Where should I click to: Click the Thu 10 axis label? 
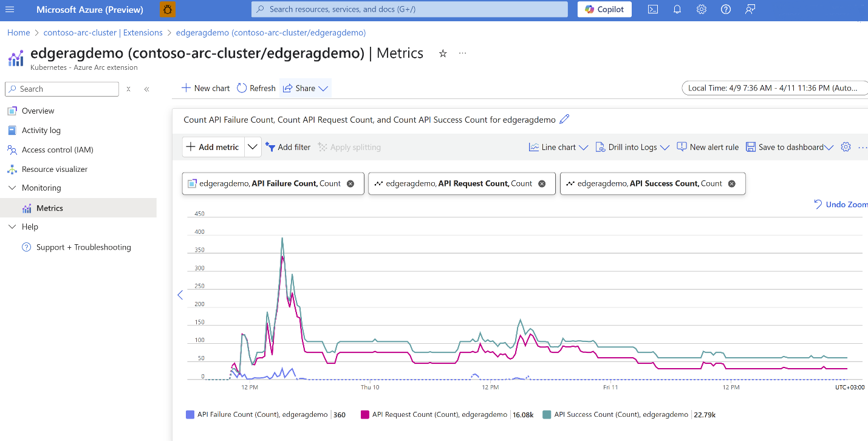tap(370, 387)
